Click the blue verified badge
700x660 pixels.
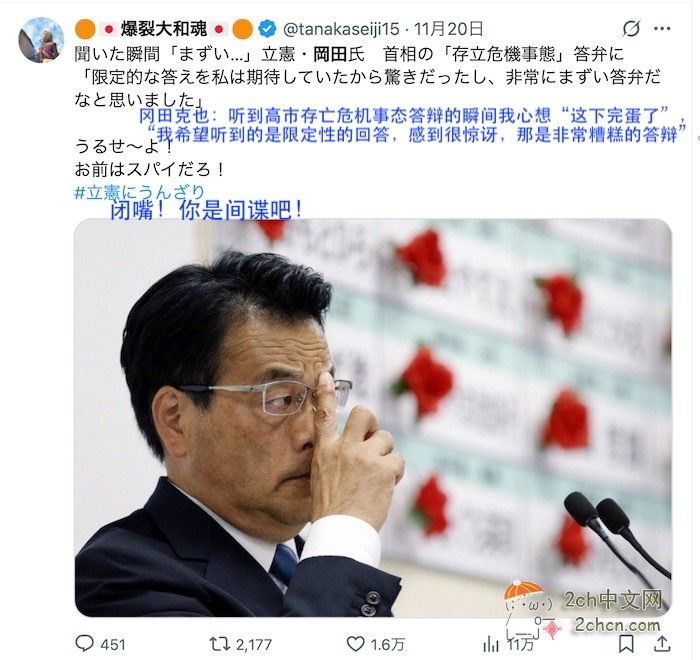pyautogui.click(x=267, y=29)
